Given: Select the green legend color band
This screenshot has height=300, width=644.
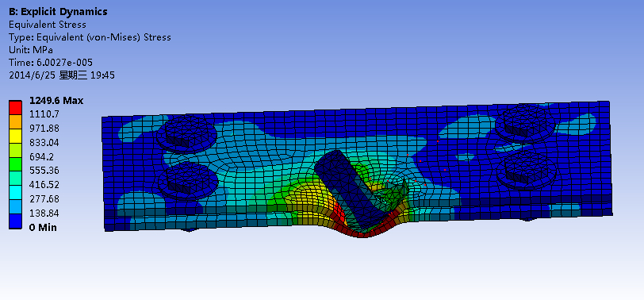Looking at the screenshot, I should (x=15, y=164).
